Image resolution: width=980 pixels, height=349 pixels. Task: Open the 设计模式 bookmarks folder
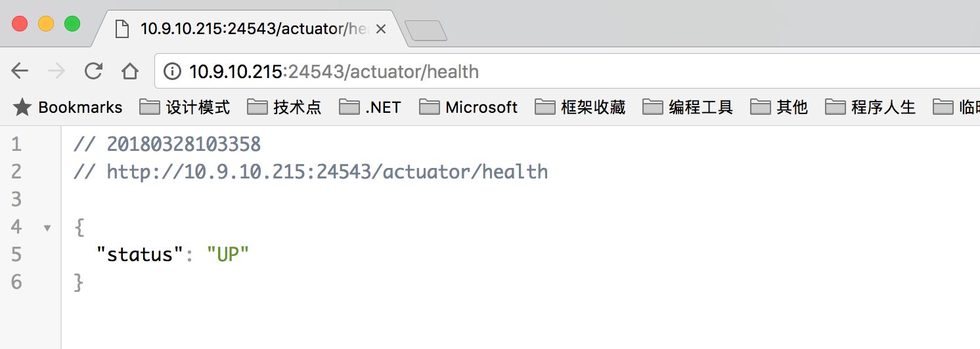tap(185, 107)
